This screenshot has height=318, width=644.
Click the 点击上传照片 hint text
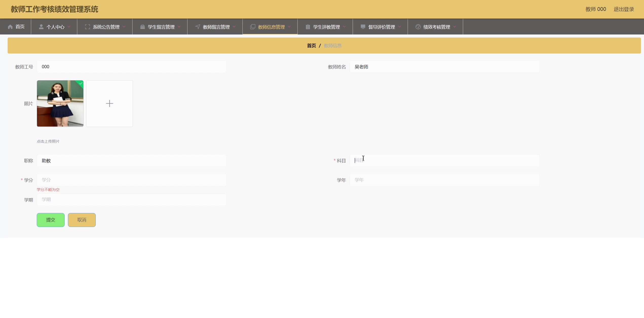(48, 142)
